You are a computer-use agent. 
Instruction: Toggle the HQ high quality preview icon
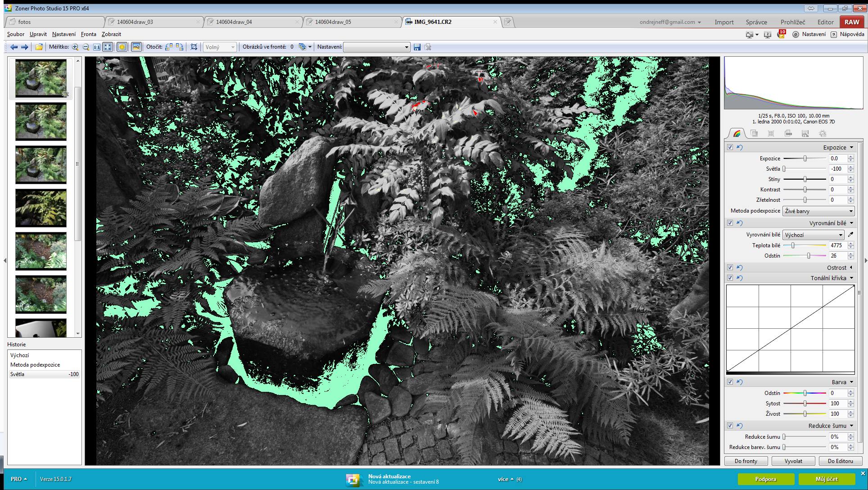click(136, 47)
